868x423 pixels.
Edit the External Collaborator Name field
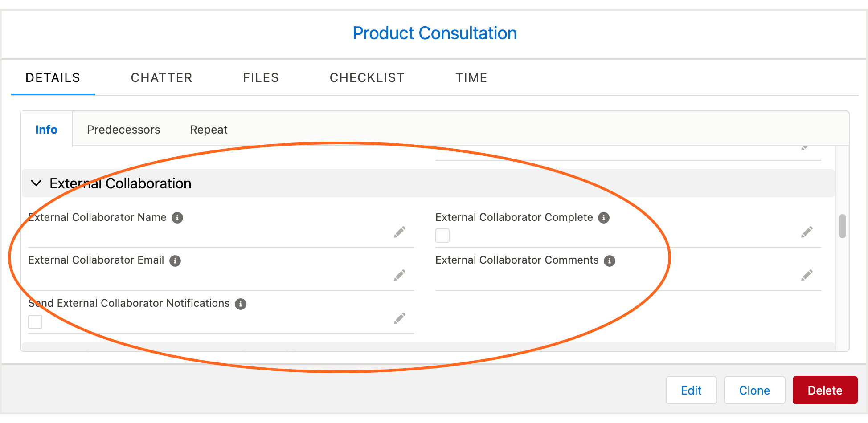click(399, 232)
